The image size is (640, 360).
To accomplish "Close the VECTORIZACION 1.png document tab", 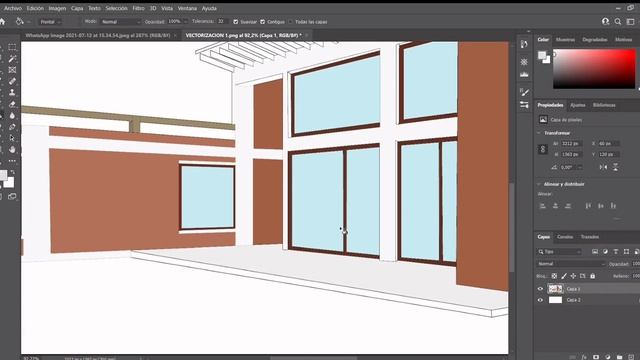I will [x=307, y=36].
